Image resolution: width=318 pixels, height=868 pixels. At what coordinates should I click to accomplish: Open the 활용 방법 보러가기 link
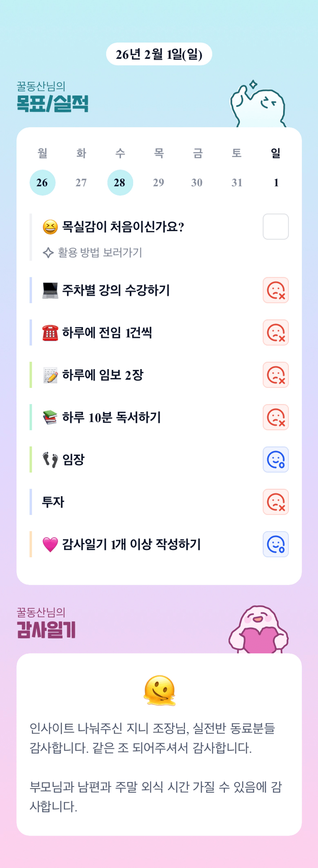pos(100,253)
